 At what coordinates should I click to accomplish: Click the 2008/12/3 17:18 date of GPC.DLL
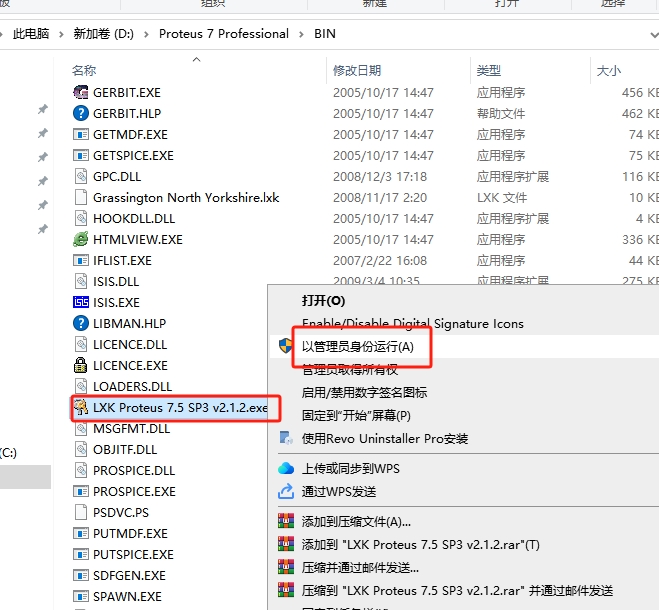pyautogui.click(x=380, y=177)
